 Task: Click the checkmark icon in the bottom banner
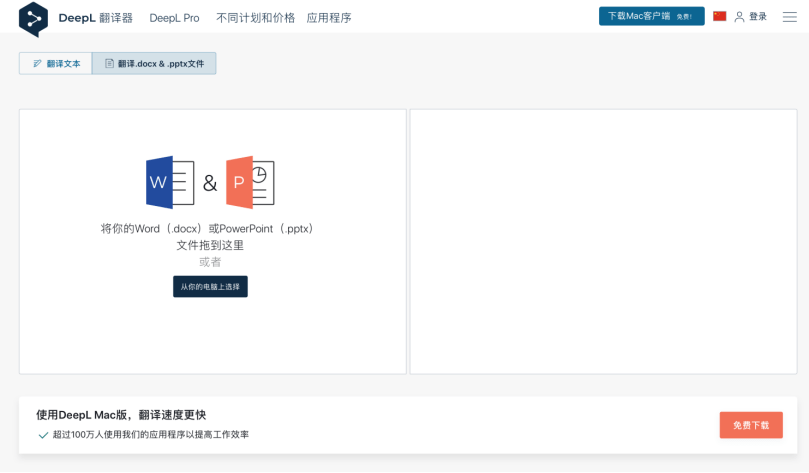pos(43,435)
